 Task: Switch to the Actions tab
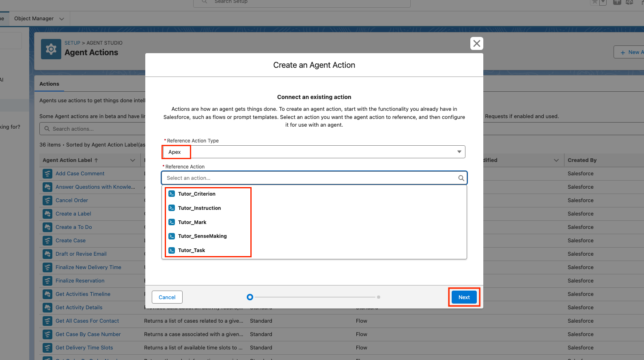pos(49,84)
